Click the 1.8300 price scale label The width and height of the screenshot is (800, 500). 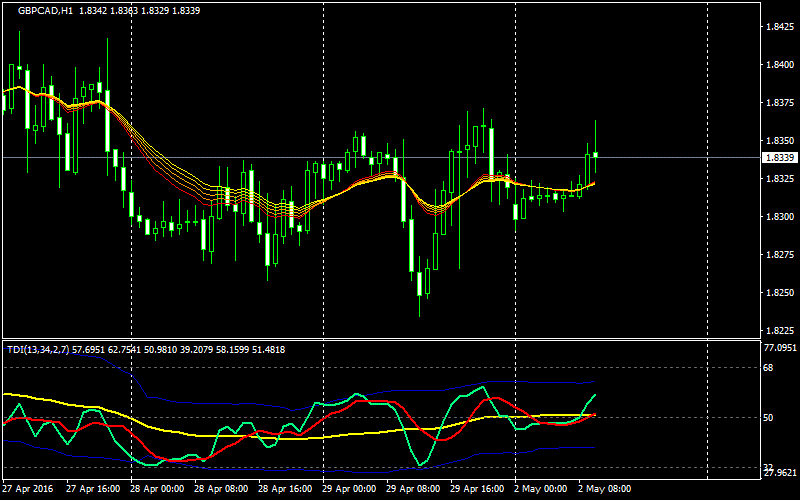pyautogui.click(x=780, y=217)
